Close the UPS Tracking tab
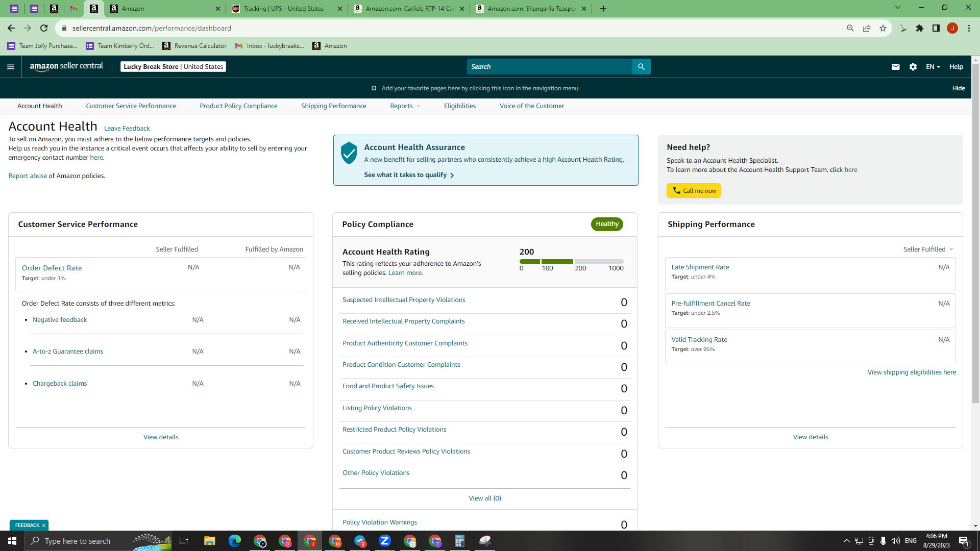 340,9
